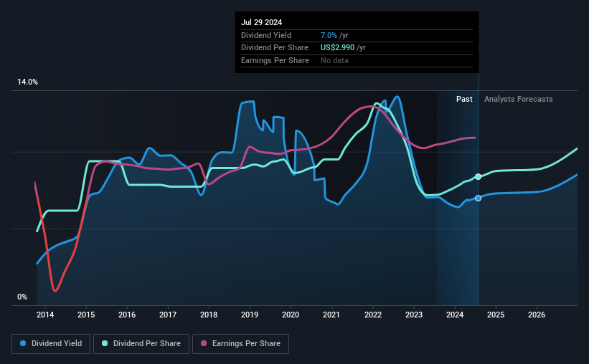Click the 2025 x-axis year label
Viewport: 589px width, 364px height.
496,315
